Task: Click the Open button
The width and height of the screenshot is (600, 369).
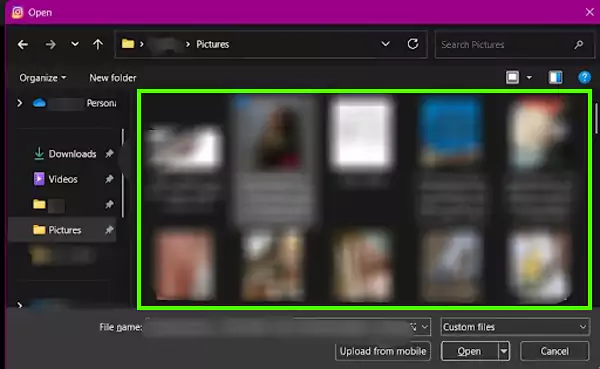Action: coord(469,351)
